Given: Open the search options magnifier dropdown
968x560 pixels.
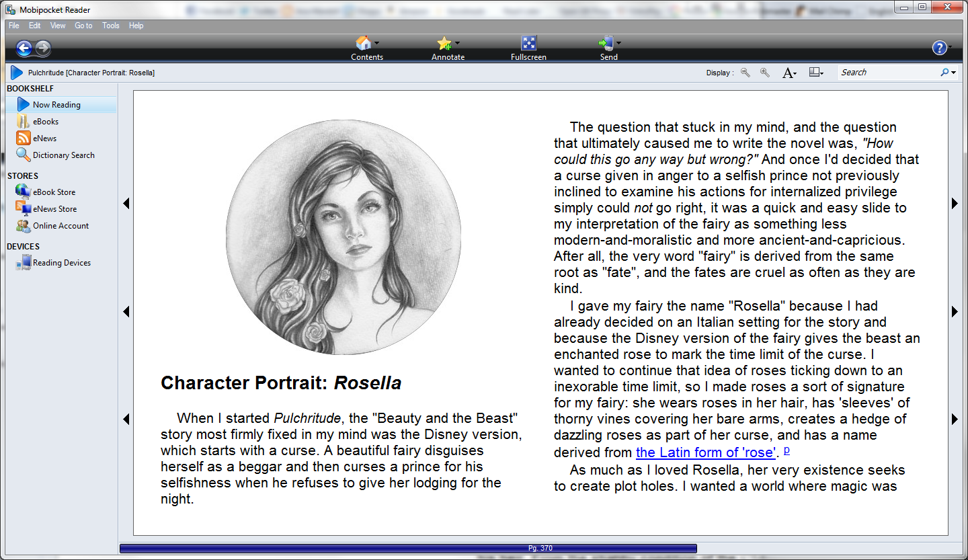Looking at the screenshot, I should tap(948, 73).
